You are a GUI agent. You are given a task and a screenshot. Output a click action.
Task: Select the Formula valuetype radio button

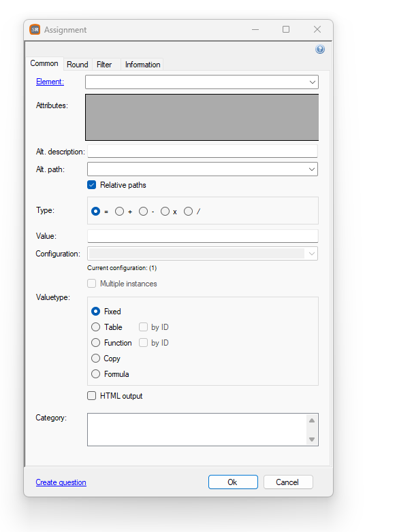96,374
